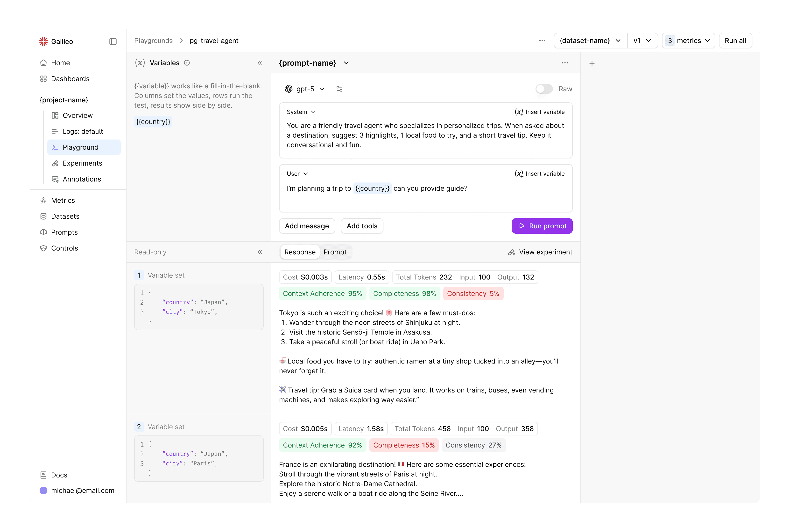
Task: Enable the Raw toggle
Action: (x=544, y=89)
